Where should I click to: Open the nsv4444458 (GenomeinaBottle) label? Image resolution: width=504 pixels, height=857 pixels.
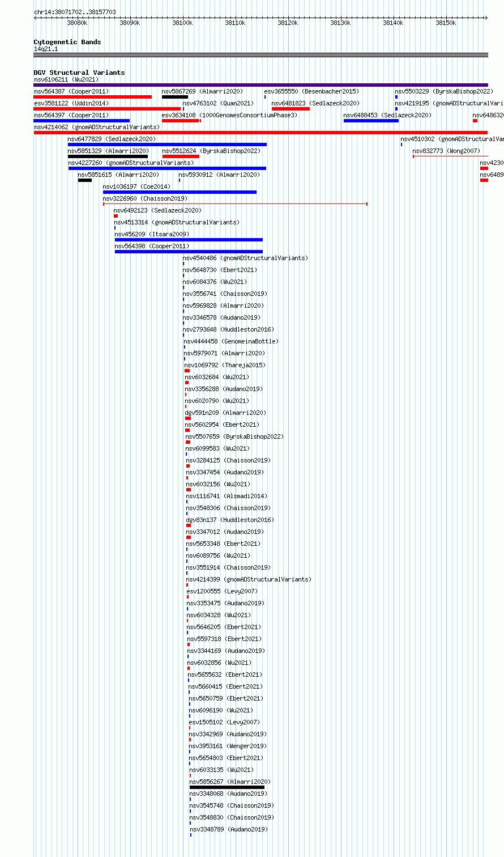[x=231, y=341]
